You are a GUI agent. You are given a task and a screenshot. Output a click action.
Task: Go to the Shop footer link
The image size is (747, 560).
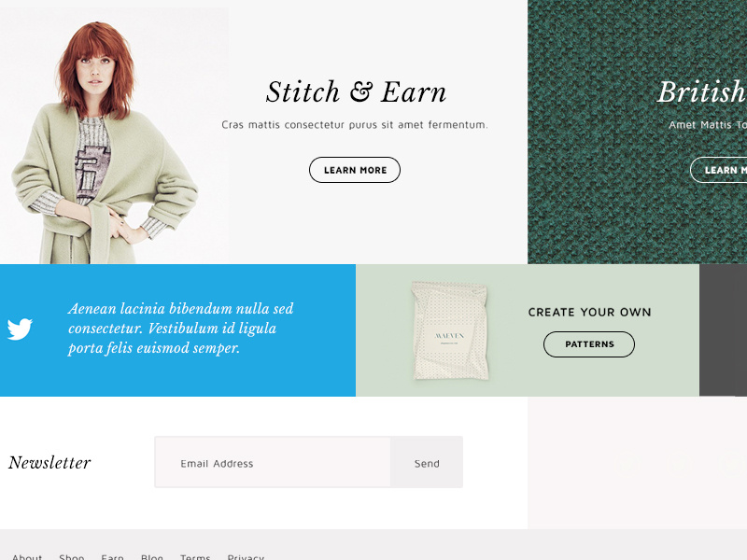tap(72, 556)
